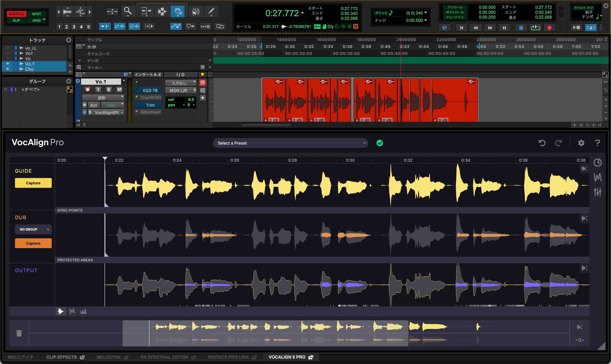Click the orange DUB Capture button

pos(33,243)
